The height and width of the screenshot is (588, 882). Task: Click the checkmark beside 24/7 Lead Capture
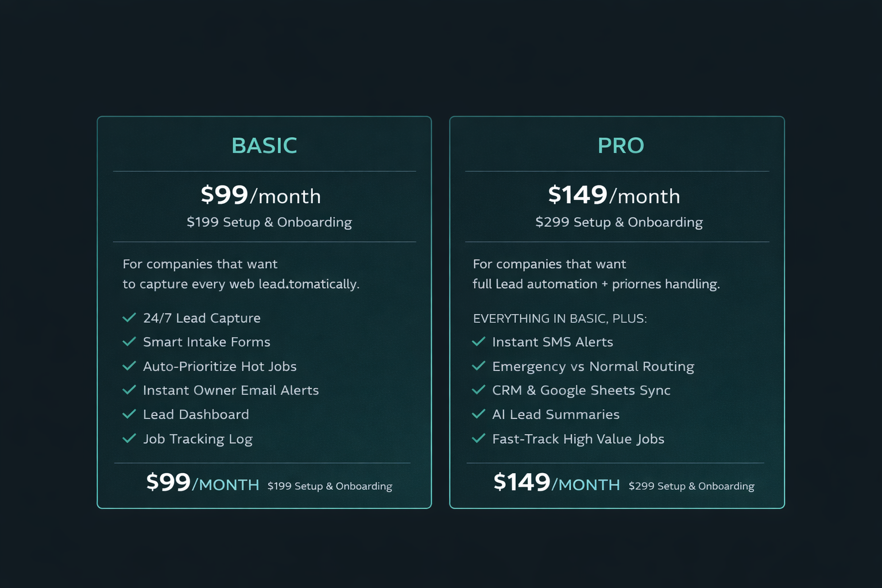point(129,318)
